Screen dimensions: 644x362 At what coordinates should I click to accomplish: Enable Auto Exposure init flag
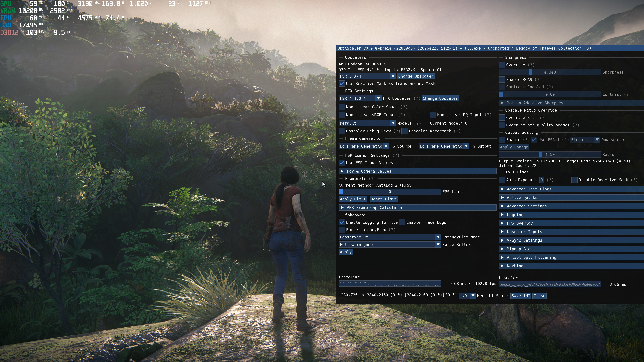[x=502, y=180]
